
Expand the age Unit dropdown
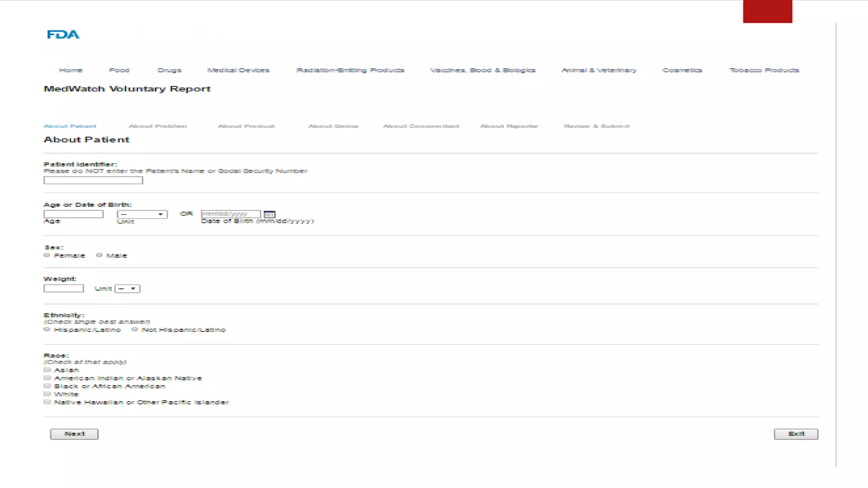[142, 214]
